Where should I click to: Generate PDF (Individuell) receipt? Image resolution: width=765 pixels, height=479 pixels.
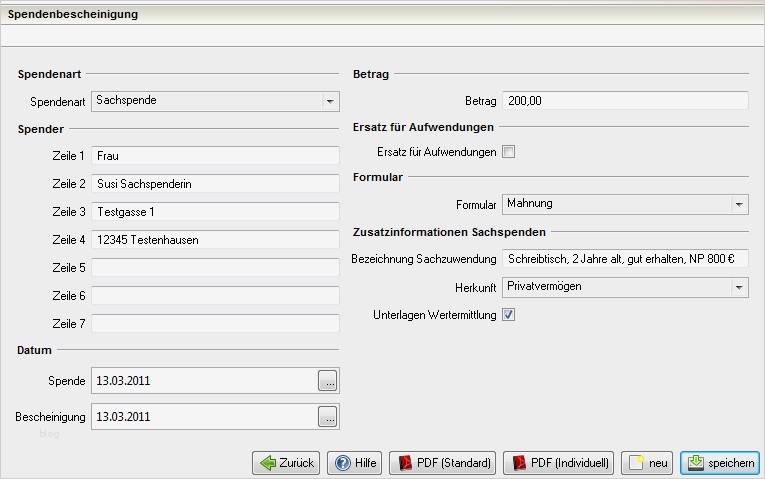(559, 462)
